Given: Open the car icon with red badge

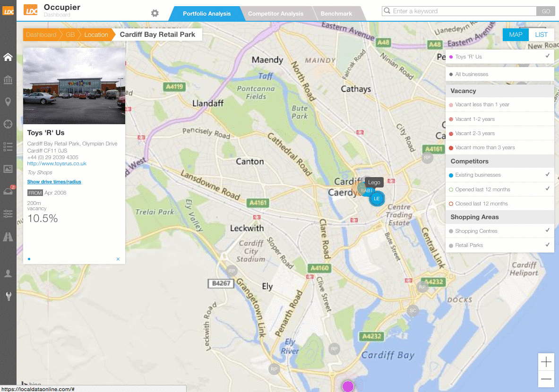Looking at the screenshot, I should point(9,191).
